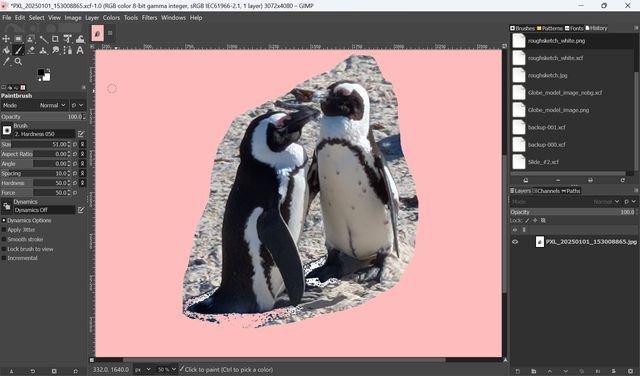The height and width of the screenshot is (376, 640).
Task: Edit the Hardness 050 brush
Action: pyautogui.click(x=81, y=134)
